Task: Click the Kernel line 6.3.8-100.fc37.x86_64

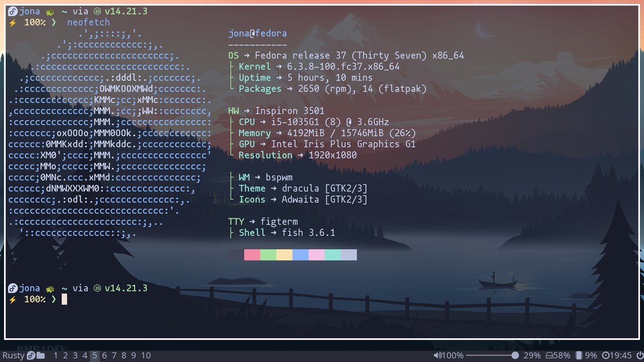Action: click(x=314, y=67)
